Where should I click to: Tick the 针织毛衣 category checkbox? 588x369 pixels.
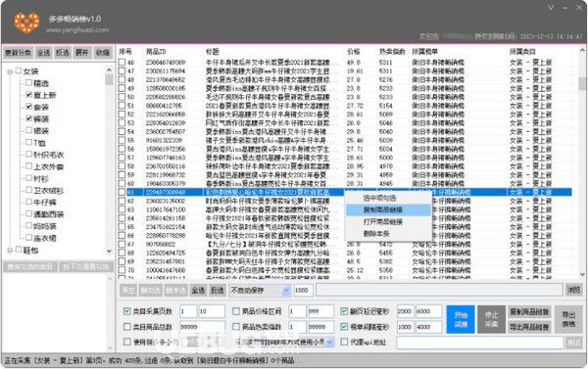point(28,154)
